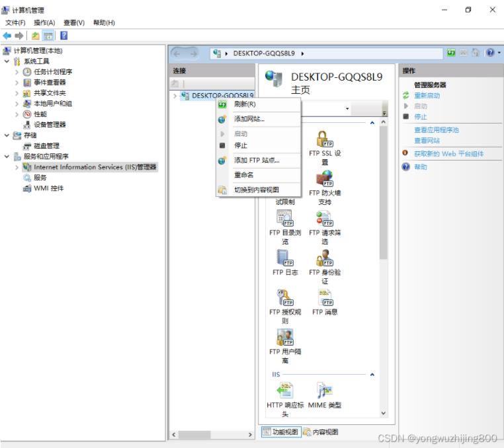
Task: Click the back arrow in main toolbar
Action: click(7, 36)
